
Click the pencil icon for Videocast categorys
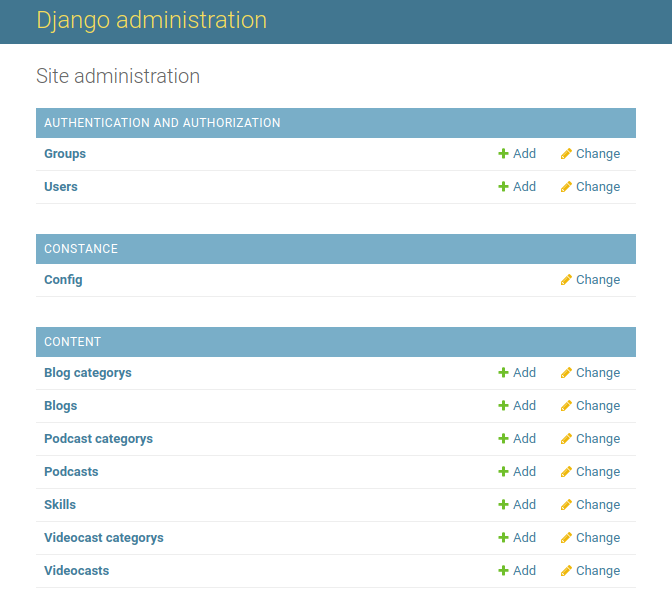(566, 538)
